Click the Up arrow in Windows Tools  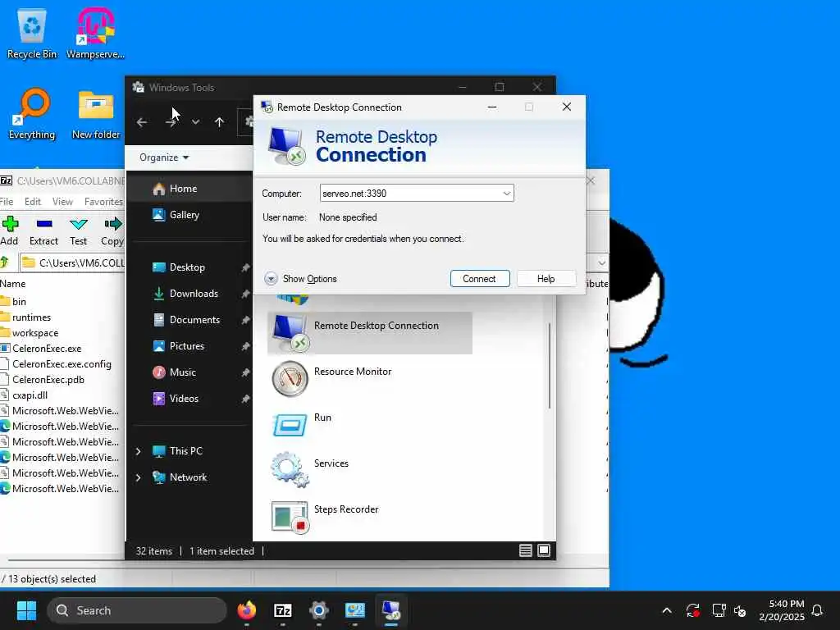(219, 122)
